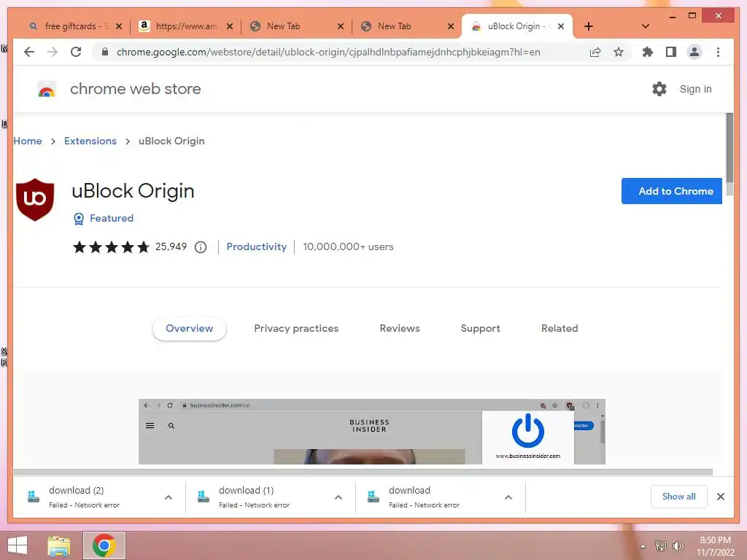This screenshot has height=560, width=747.
Task: Open the Extensions puzzle icon
Action: tap(648, 52)
